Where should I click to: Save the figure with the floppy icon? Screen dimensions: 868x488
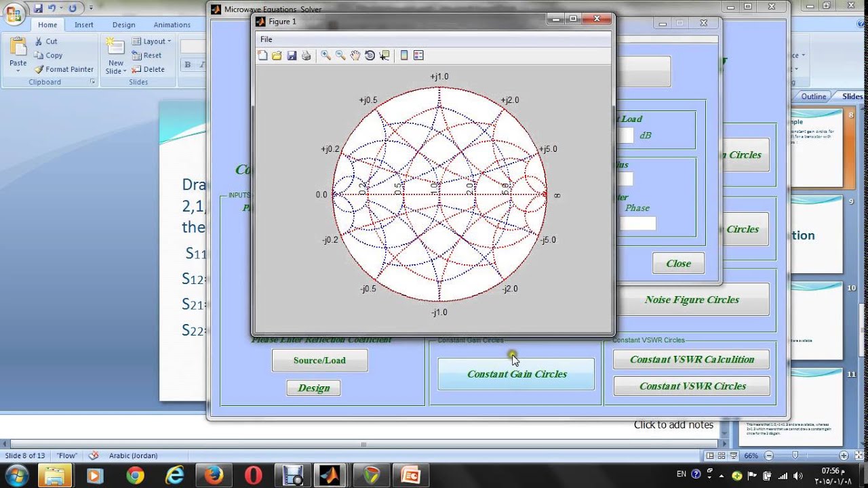click(x=292, y=56)
